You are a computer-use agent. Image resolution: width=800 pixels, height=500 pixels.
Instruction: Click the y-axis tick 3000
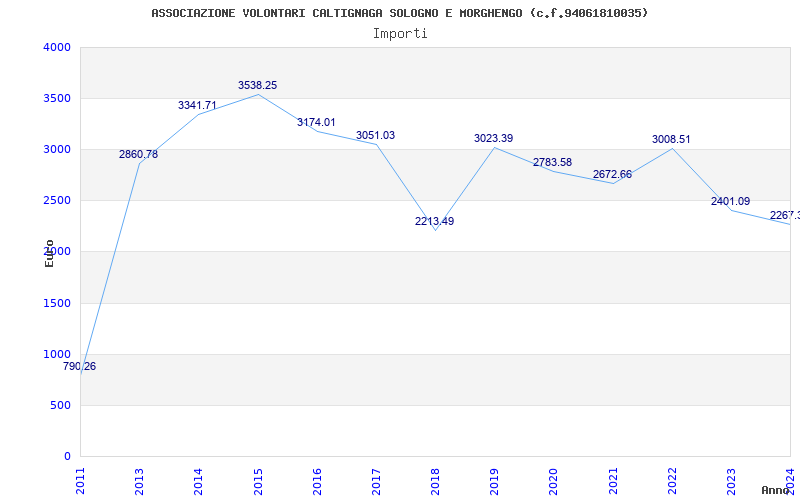pos(57,149)
